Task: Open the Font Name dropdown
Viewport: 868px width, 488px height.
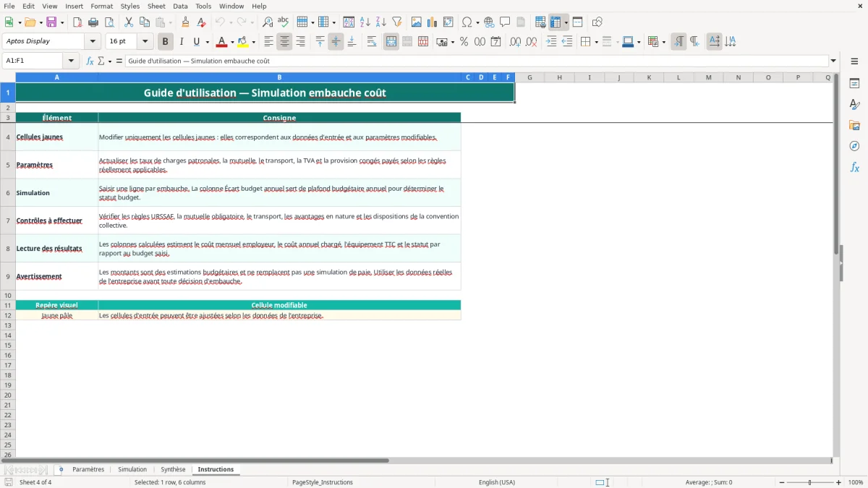Action: coord(93,42)
